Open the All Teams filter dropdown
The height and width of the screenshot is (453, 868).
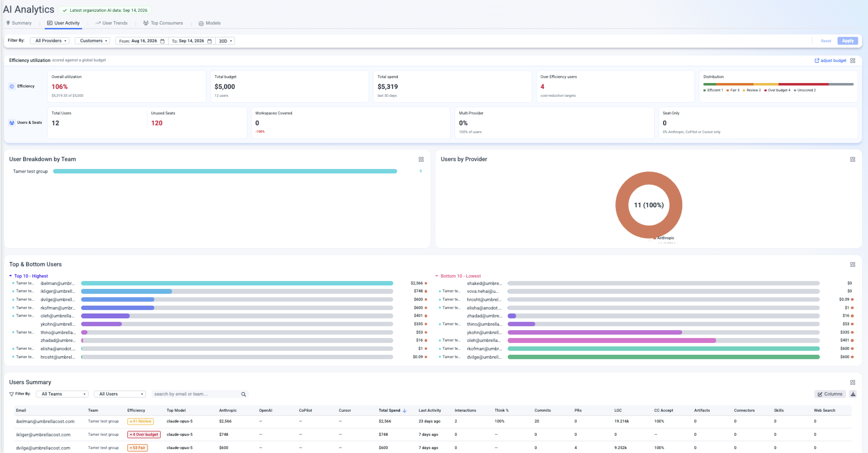pyautogui.click(x=62, y=394)
